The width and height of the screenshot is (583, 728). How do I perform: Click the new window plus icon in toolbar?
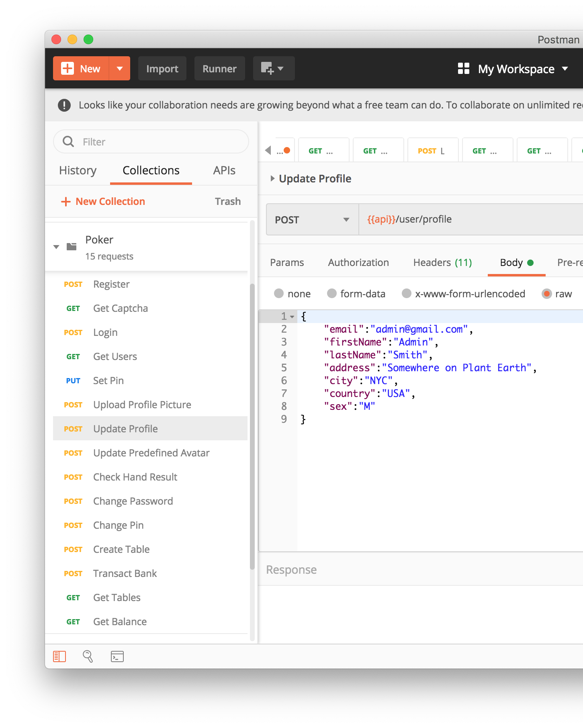(x=268, y=68)
